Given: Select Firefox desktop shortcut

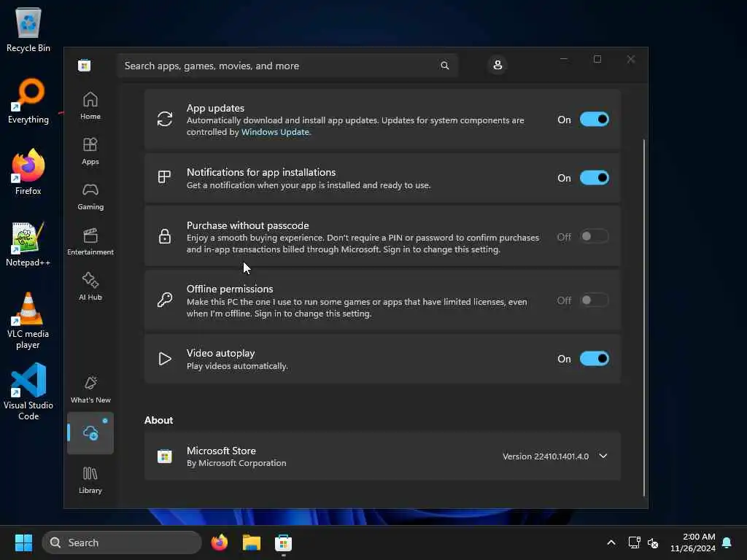Looking at the screenshot, I should [x=28, y=172].
